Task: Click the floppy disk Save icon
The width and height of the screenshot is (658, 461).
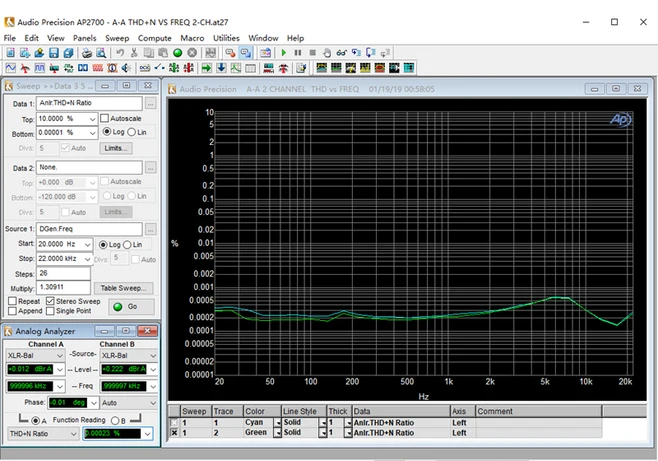Action: tap(53, 52)
